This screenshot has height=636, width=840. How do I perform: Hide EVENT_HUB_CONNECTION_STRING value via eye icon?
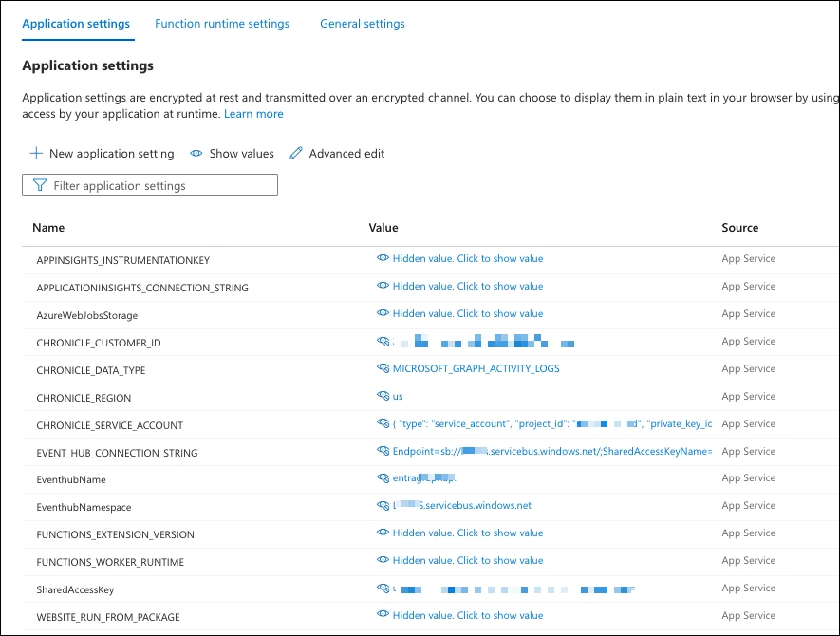coord(383,451)
